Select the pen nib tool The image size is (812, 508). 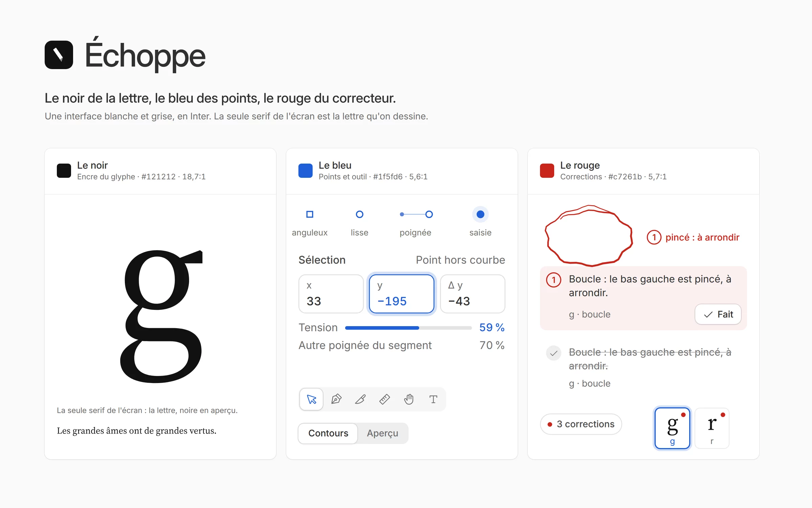(x=336, y=399)
